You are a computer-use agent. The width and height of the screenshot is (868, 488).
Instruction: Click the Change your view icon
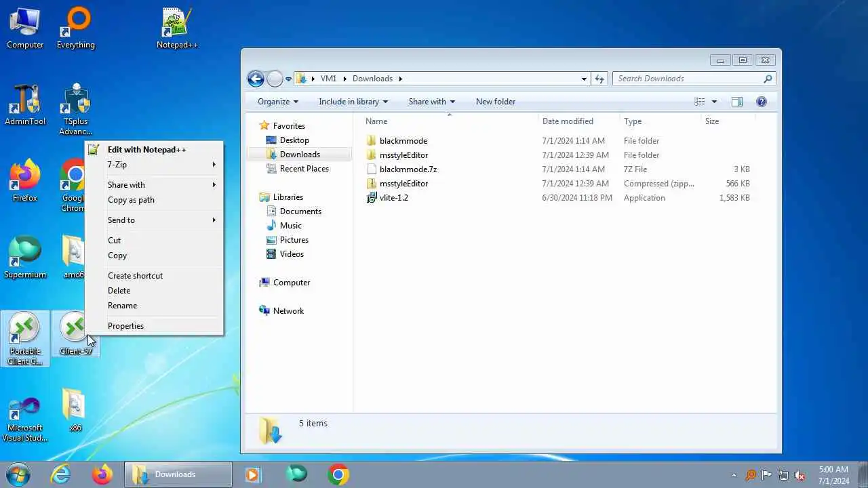700,102
